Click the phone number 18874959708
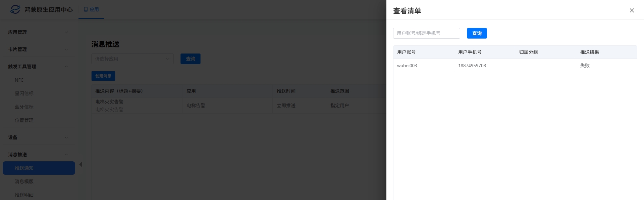 472,66
